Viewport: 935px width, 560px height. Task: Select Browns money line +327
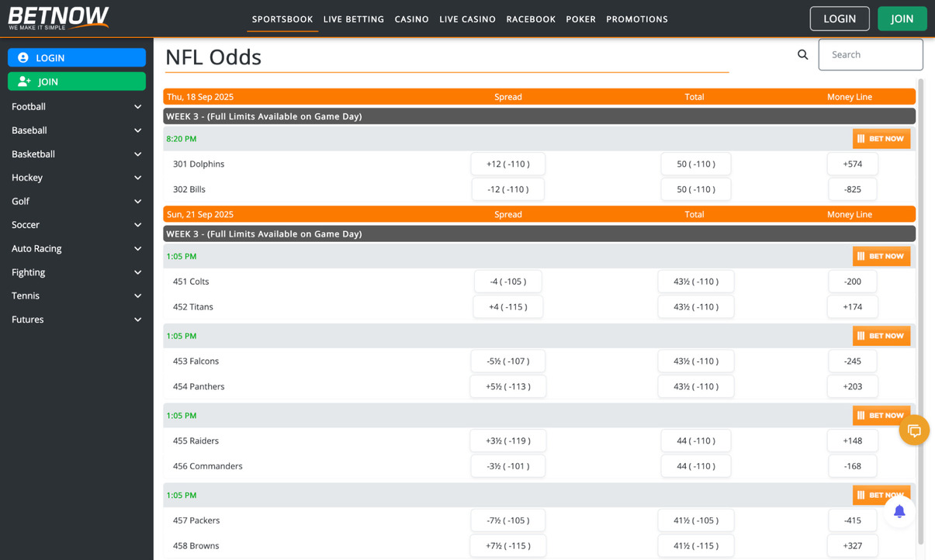tap(853, 546)
